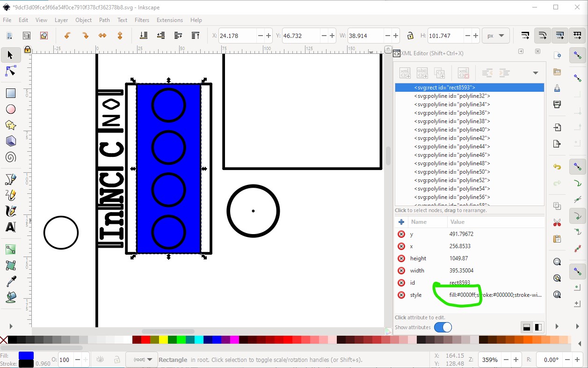Lower selection to bottom

pos(144,36)
